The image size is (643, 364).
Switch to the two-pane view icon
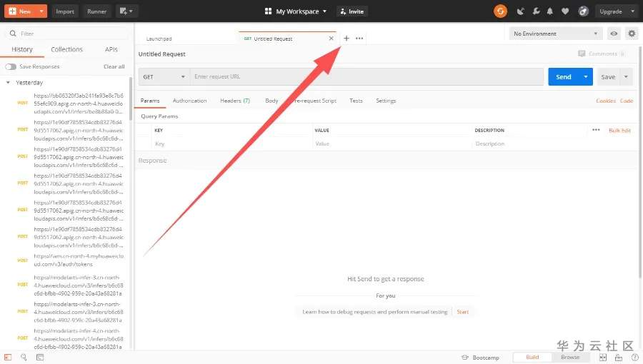point(603,358)
